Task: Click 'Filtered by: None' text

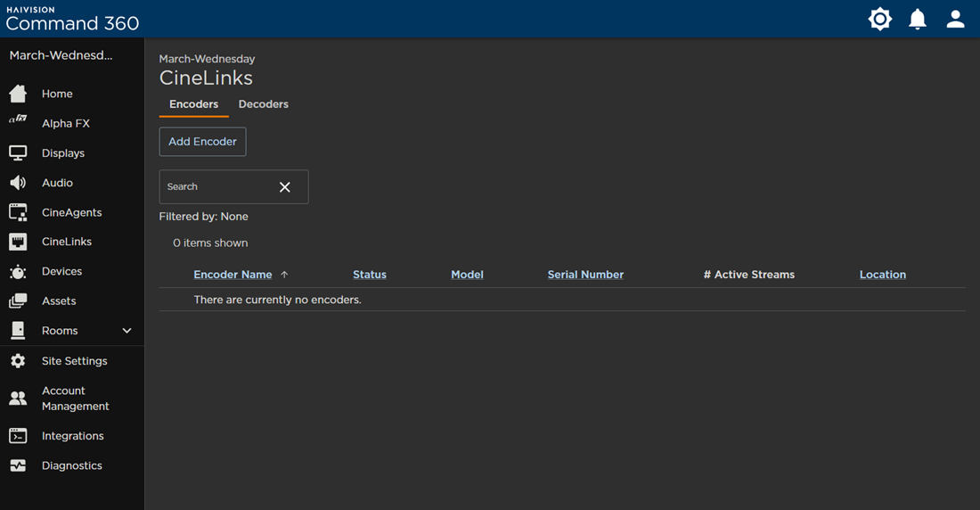Action: click(203, 217)
